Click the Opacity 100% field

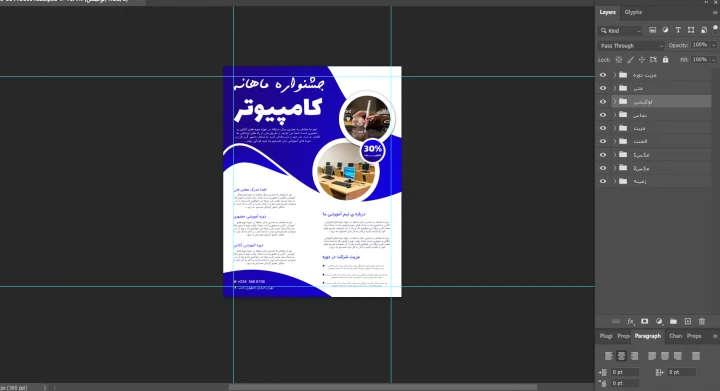tap(700, 45)
